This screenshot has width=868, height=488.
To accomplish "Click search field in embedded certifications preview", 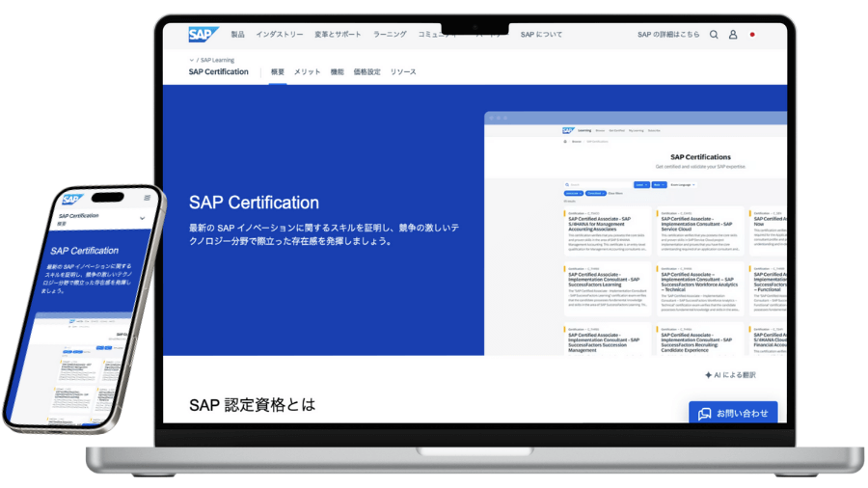I will click(597, 185).
